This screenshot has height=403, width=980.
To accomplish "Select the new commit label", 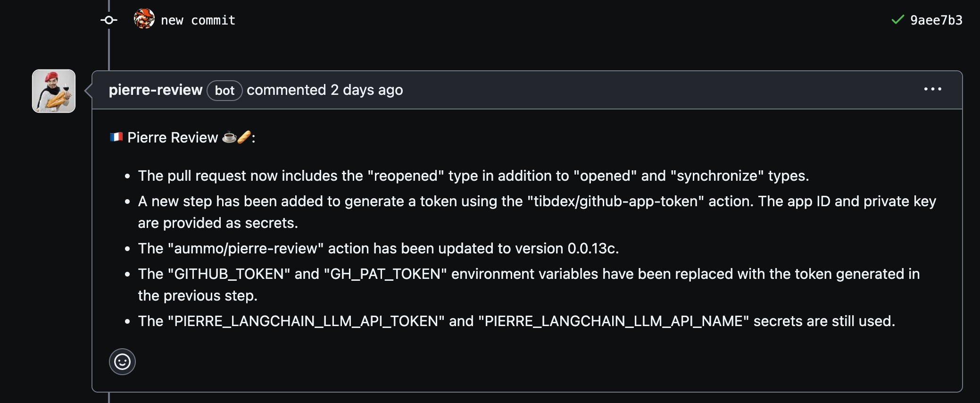I will click(198, 20).
